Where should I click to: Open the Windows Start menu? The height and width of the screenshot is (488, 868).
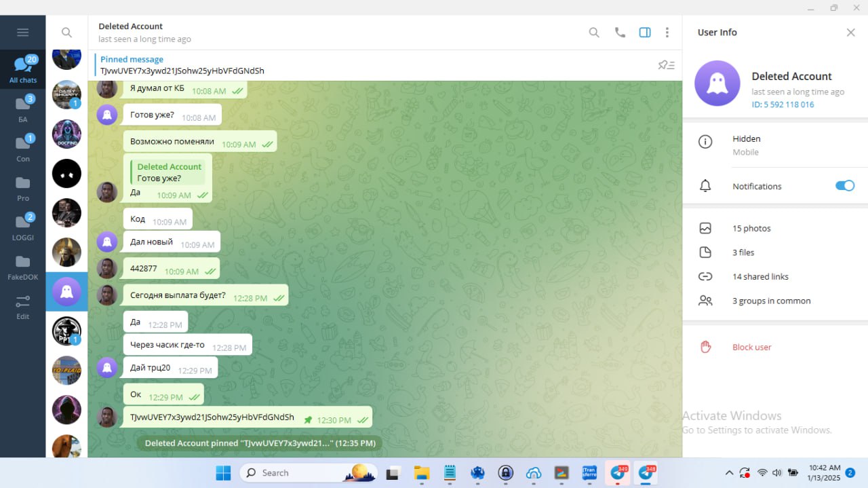[x=223, y=473]
